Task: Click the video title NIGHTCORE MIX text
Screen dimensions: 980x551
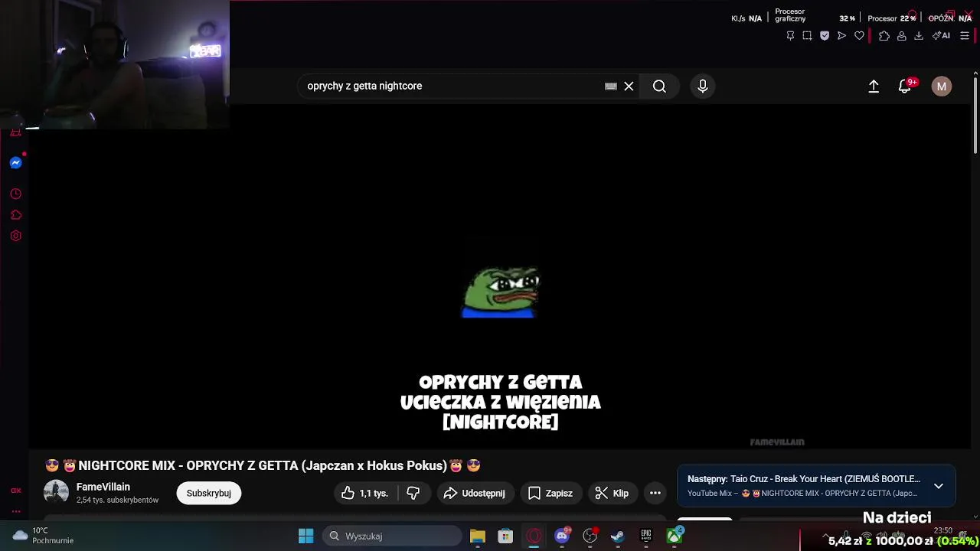Action: click(263, 465)
